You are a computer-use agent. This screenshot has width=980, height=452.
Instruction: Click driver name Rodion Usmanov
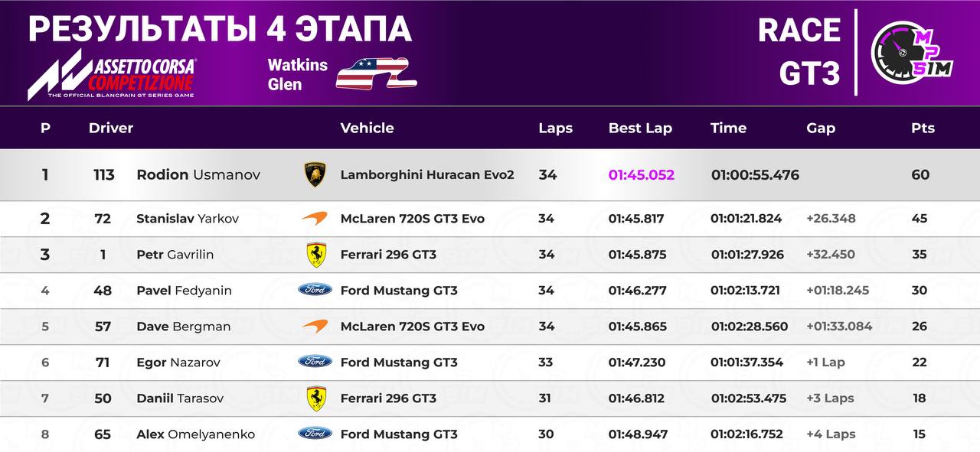(x=198, y=175)
